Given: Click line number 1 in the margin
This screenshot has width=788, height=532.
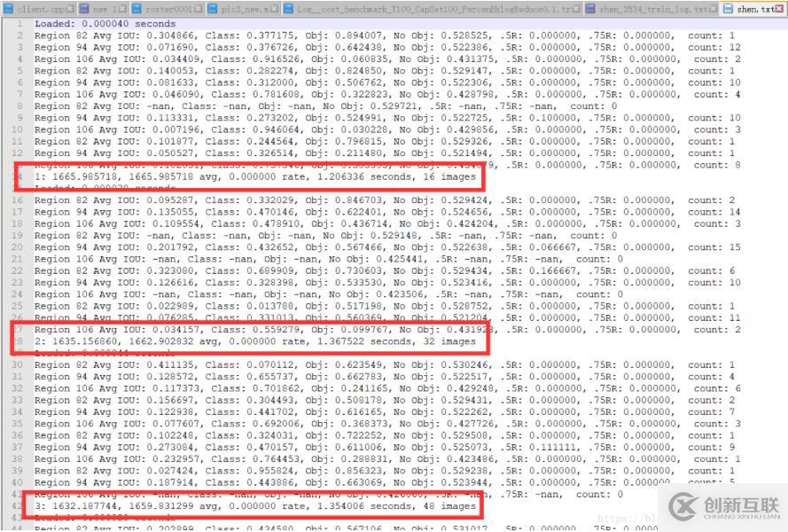Looking at the screenshot, I should [20, 24].
